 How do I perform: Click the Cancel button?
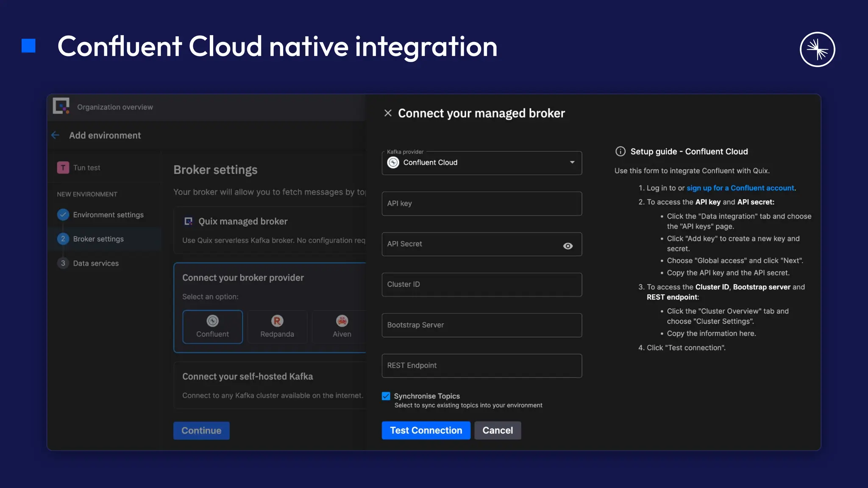tap(498, 430)
